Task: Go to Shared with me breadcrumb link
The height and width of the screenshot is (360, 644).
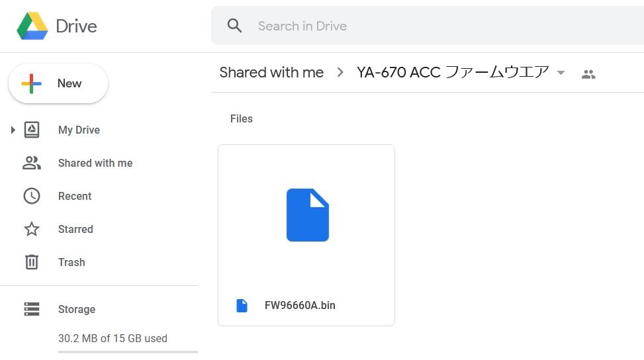Action: coord(271,72)
